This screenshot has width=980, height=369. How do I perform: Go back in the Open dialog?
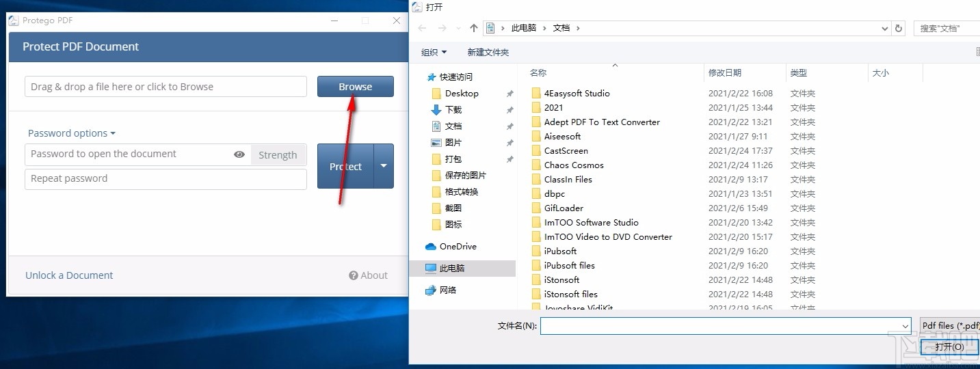pos(422,28)
